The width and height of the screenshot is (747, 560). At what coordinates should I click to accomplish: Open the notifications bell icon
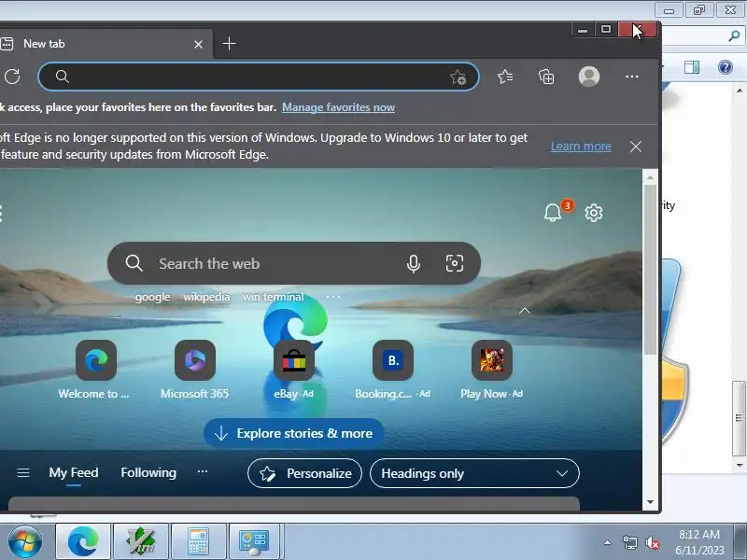coord(553,213)
